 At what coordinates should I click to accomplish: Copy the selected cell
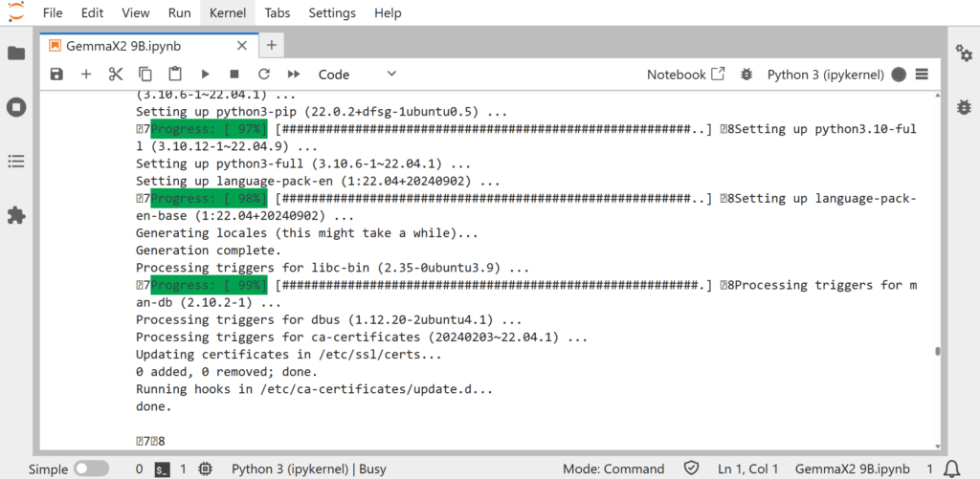[145, 75]
